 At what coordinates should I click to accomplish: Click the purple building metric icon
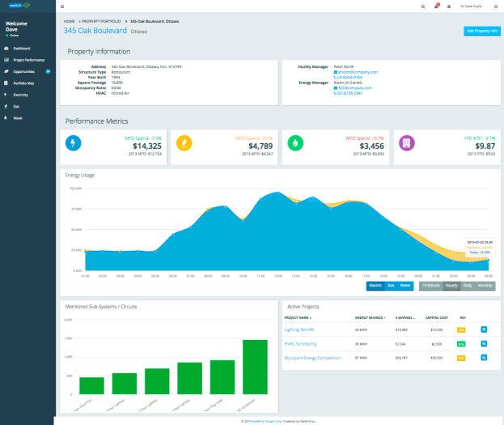(x=407, y=143)
